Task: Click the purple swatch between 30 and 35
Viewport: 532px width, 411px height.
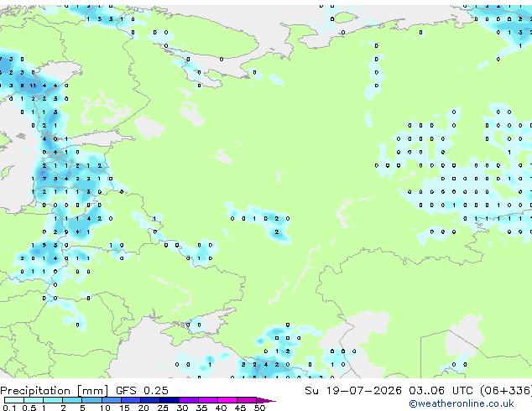Action: point(188,400)
